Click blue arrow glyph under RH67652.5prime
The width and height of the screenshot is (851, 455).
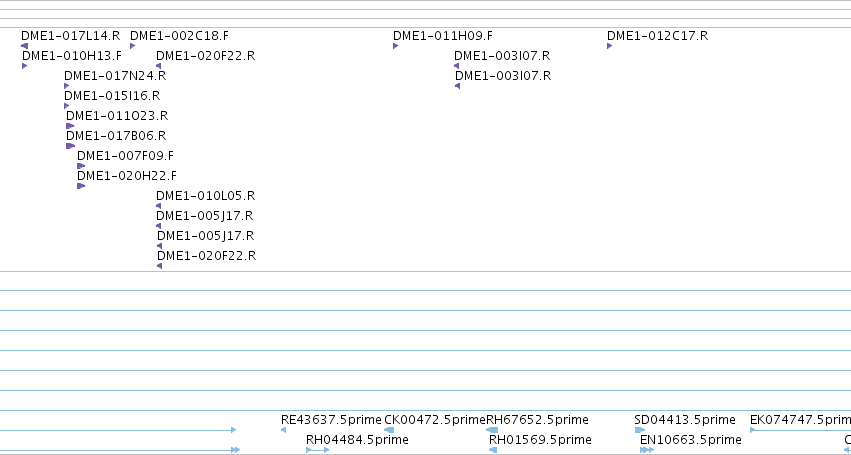[x=492, y=430]
